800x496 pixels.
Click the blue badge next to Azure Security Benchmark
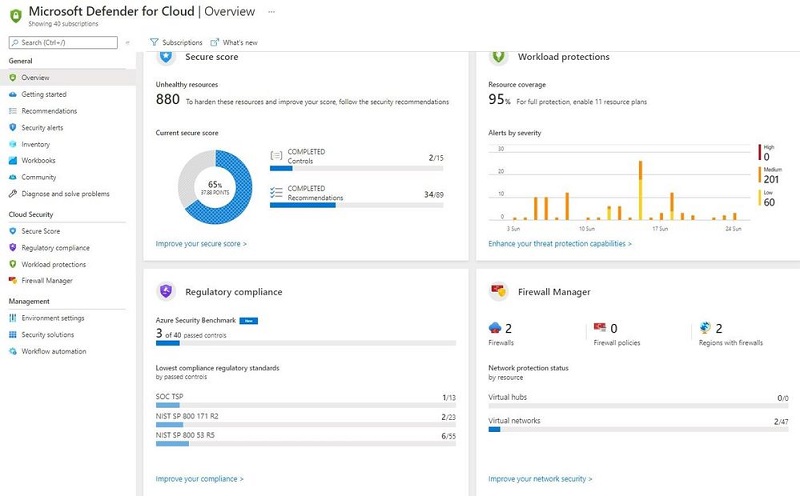(249, 321)
